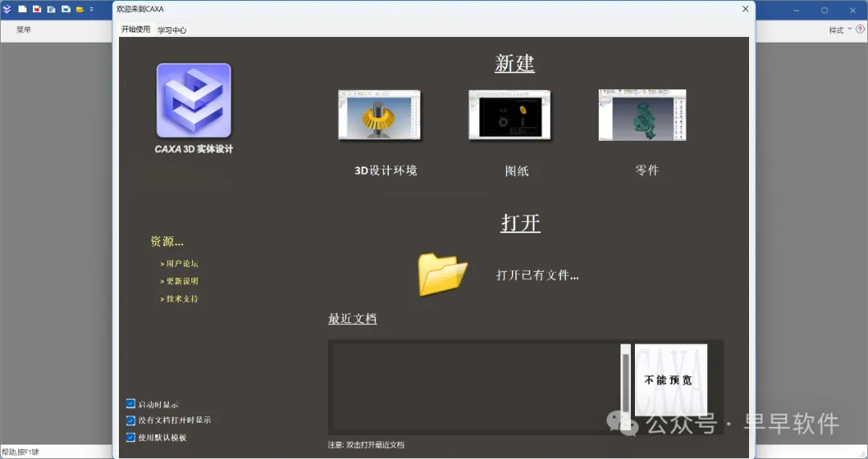868x459 pixels.
Task: Click the 资源... heading
Action: pyautogui.click(x=166, y=241)
